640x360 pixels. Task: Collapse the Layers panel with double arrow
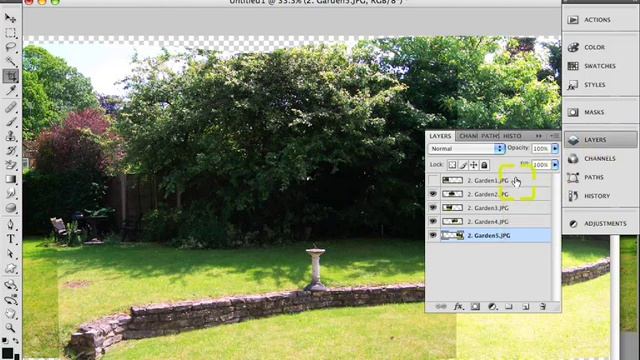pos(539,136)
